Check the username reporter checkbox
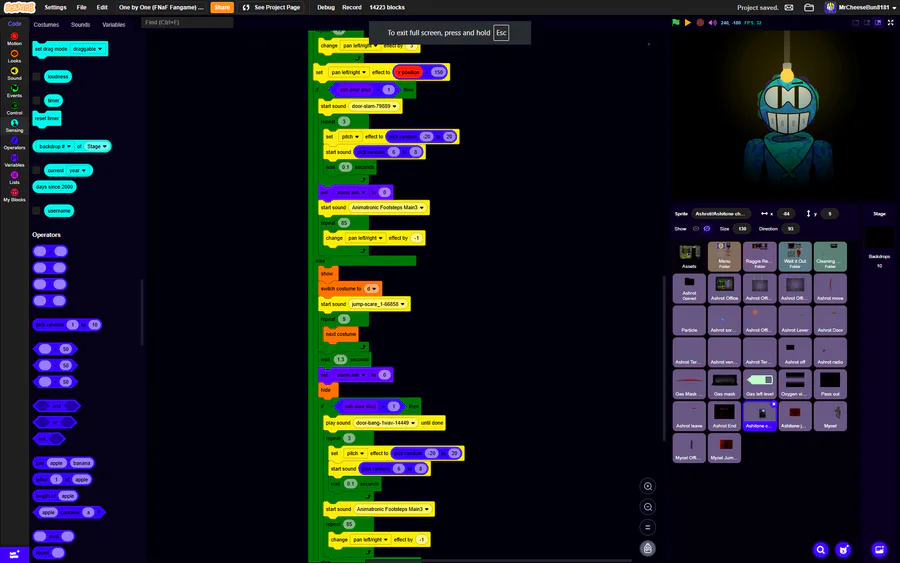Screen dimensions: 900x563 click(x=37, y=211)
